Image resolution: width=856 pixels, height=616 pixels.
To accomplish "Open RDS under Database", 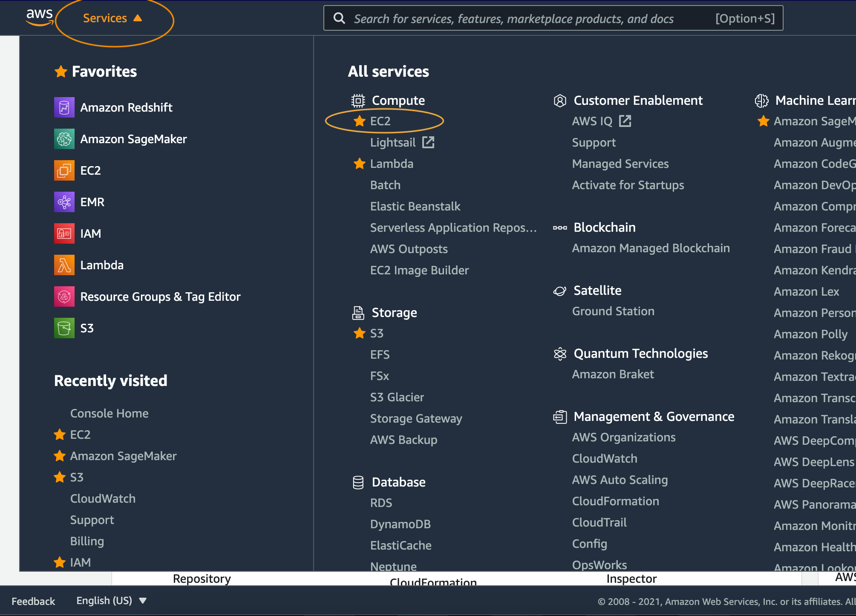I will click(381, 503).
